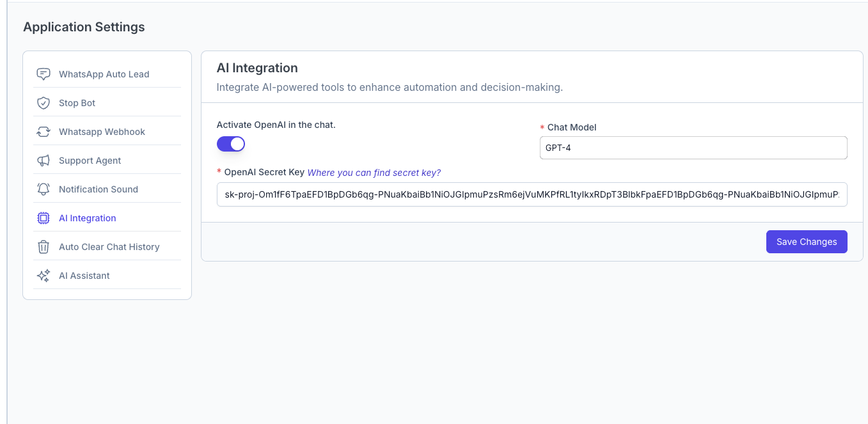Click the Notification Sound bell icon
868x424 pixels.
pos(43,189)
